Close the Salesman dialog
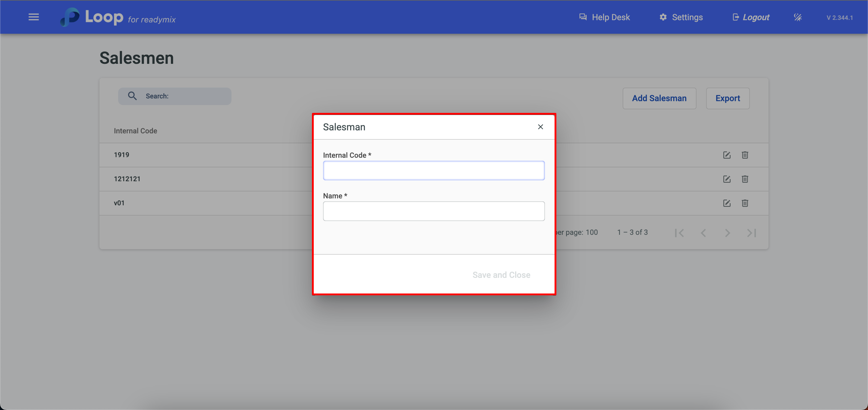Viewport: 868px width, 410px height. [x=540, y=127]
